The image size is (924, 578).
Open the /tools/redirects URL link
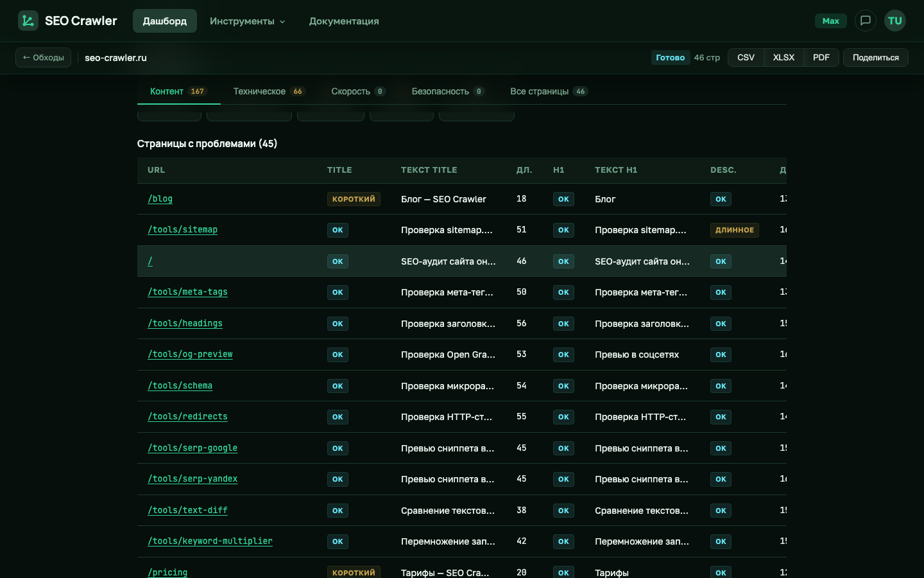click(187, 417)
